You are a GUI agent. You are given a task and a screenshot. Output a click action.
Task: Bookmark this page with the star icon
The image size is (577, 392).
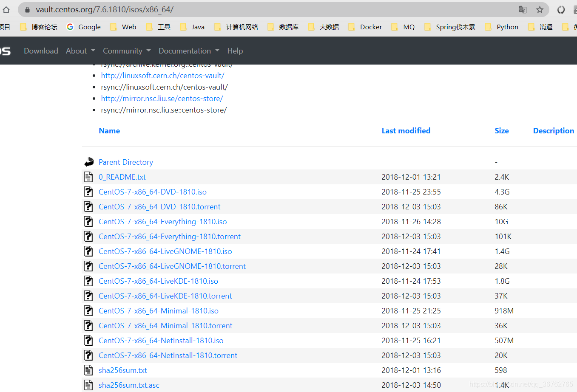click(540, 9)
